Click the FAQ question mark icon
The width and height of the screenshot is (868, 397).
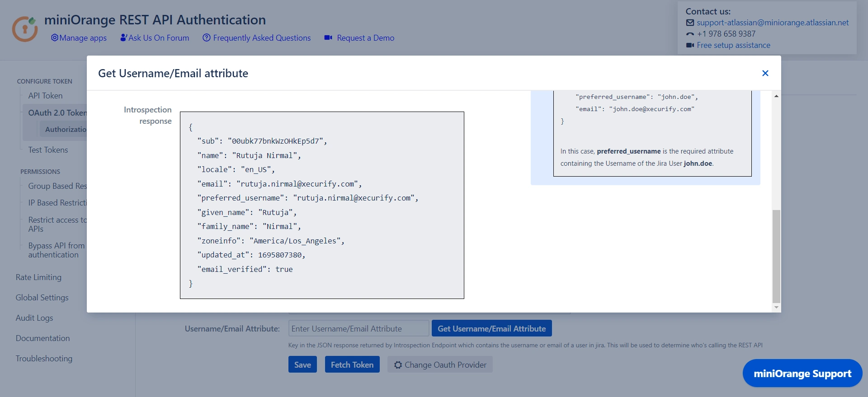(x=207, y=38)
